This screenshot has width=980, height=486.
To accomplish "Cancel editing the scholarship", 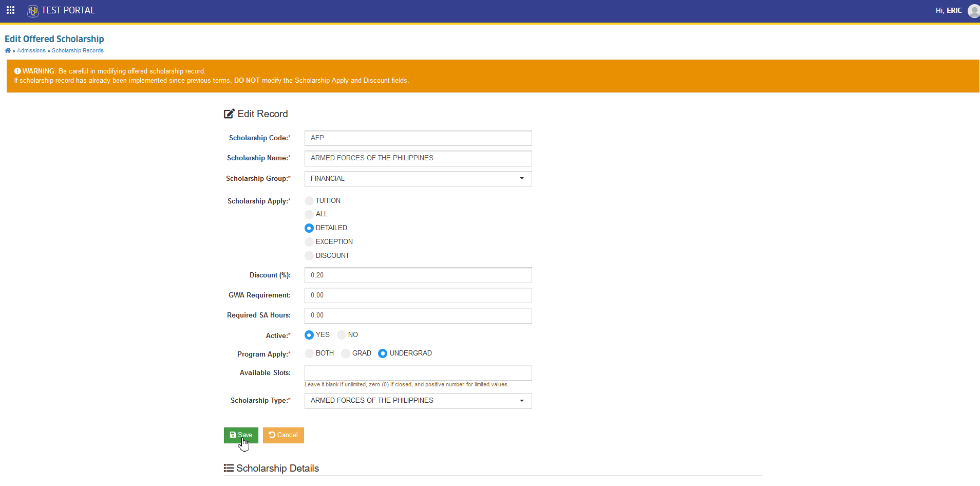I will click(x=284, y=435).
